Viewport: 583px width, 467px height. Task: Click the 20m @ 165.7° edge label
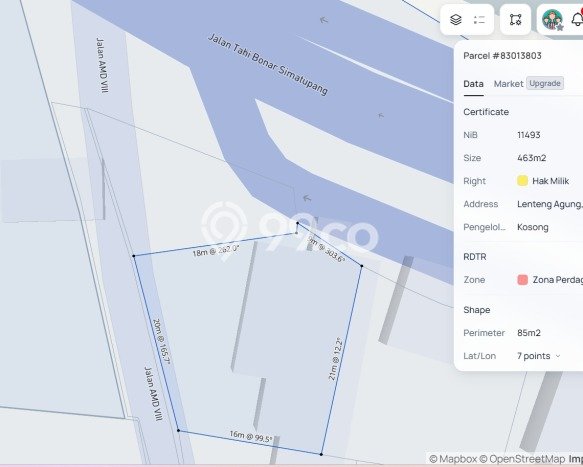click(x=161, y=341)
